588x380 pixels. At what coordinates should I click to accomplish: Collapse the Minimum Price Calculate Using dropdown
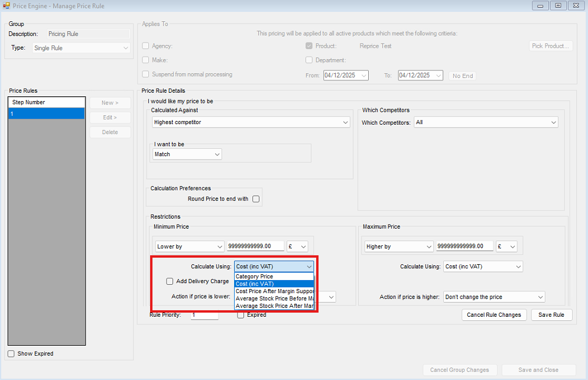pyautogui.click(x=274, y=267)
